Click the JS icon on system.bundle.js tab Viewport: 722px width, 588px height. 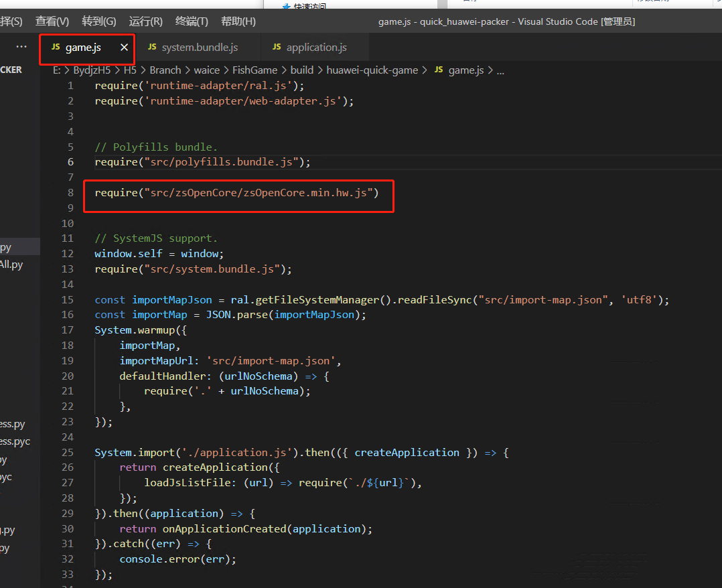(152, 47)
